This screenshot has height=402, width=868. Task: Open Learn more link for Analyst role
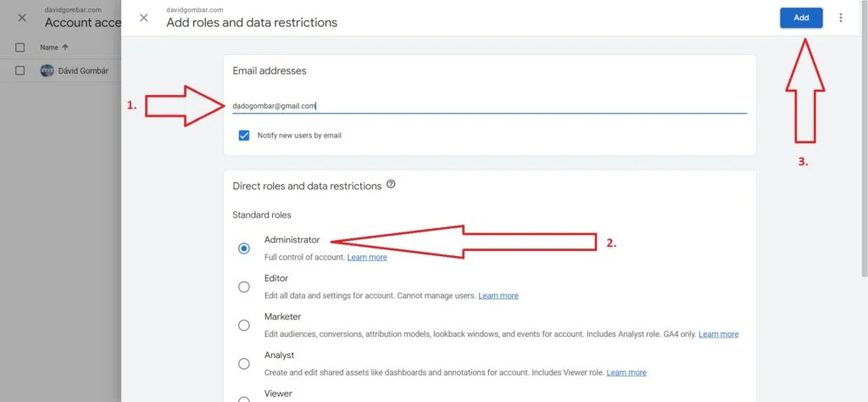pos(626,372)
